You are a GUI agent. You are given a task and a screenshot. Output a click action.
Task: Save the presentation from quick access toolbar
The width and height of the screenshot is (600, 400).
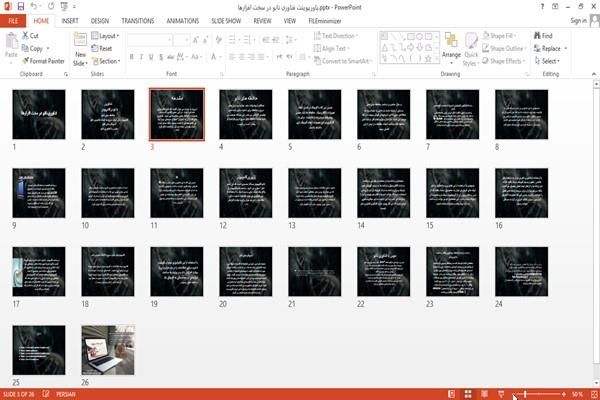21,7
